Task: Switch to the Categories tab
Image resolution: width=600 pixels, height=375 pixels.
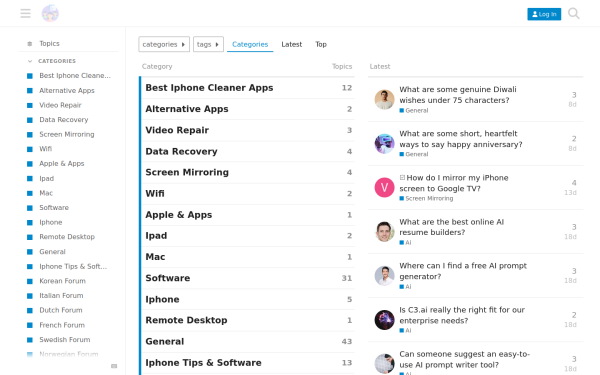Action: point(250,44)
